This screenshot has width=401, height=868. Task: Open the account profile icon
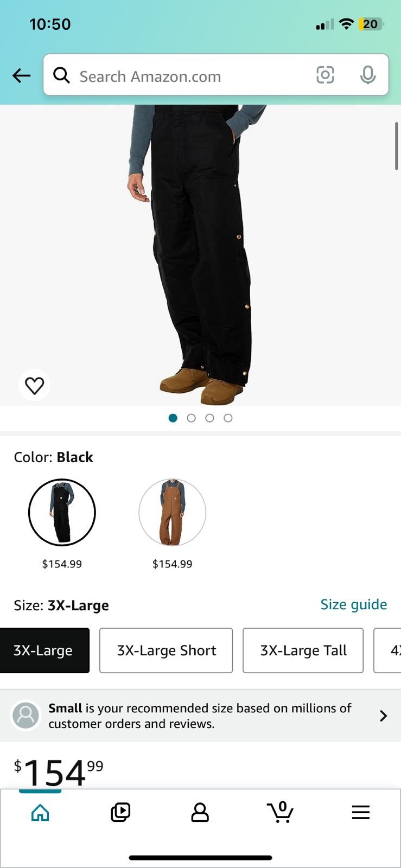tap(200, 812)
